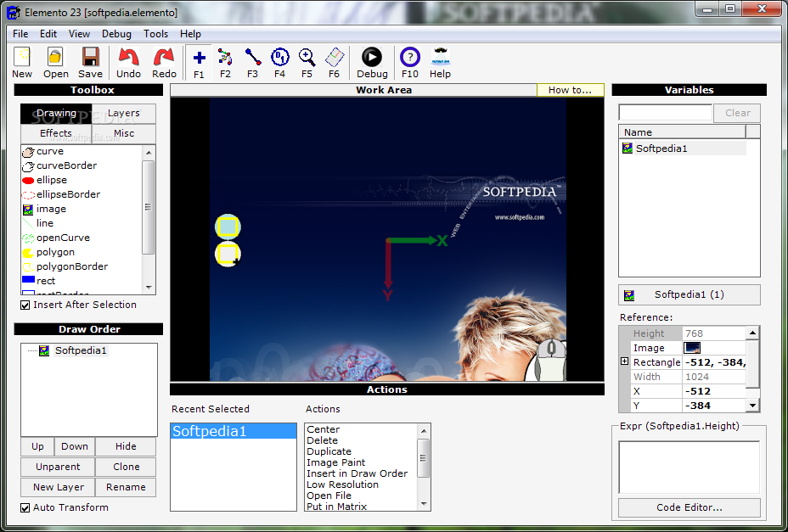
Task: Toggle Auto Transform checkbox
Action: [x=25, y=508]
